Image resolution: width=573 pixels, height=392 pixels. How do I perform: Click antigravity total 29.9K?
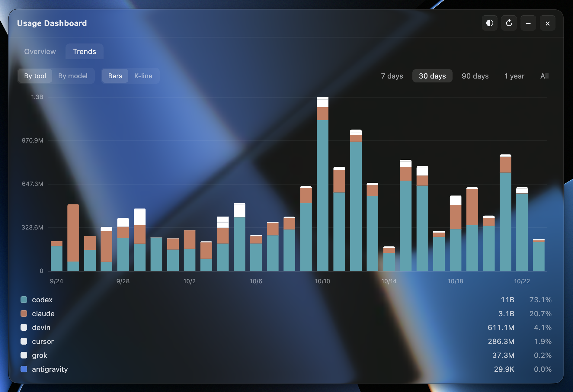504,369
